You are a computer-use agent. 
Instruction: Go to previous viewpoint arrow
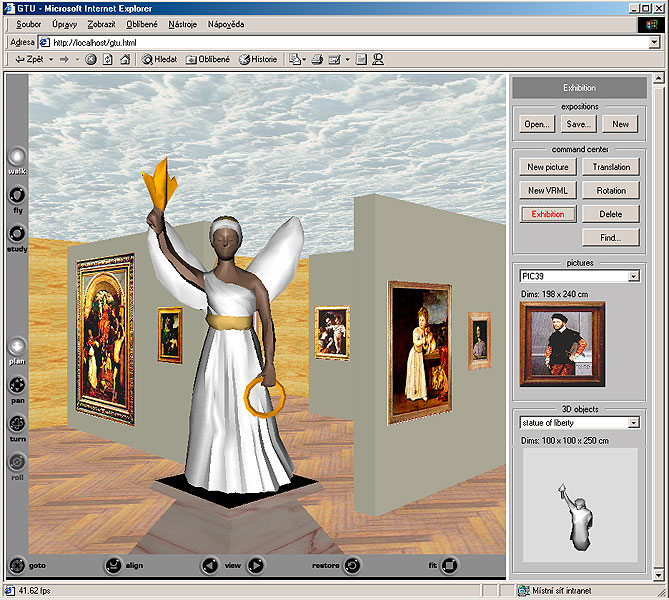tap(209, 565)
